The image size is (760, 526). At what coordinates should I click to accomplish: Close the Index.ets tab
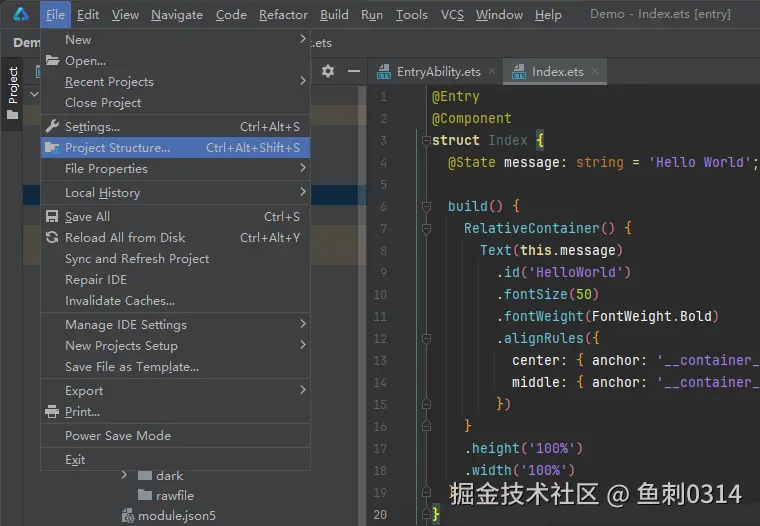[595, 71]
